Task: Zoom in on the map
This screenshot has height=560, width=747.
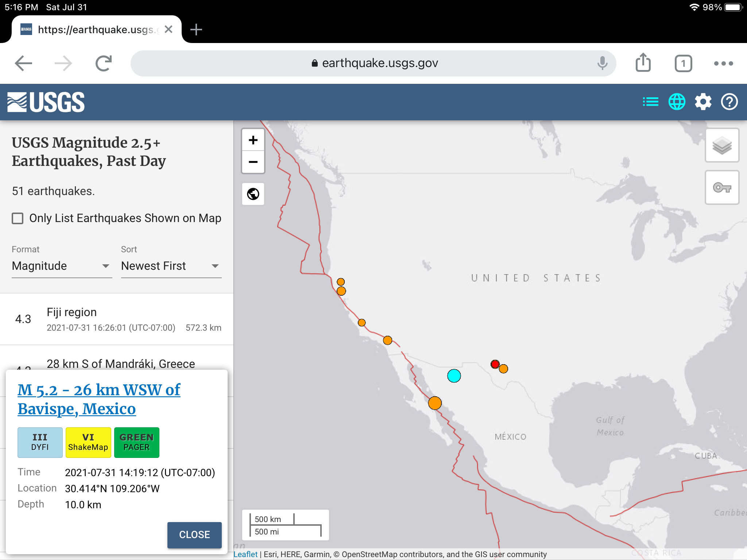Action: click(x=253, y=140)
